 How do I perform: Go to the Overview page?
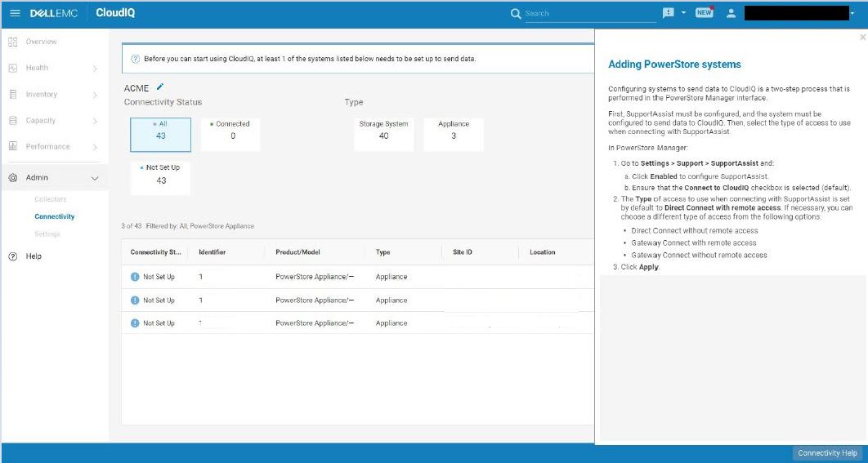(41, 42)
